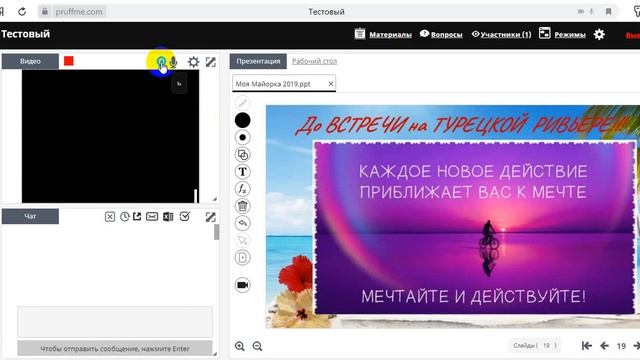
Task: Click the checkmark moderation icon in chat toolbar
Action: pos(185,216)
